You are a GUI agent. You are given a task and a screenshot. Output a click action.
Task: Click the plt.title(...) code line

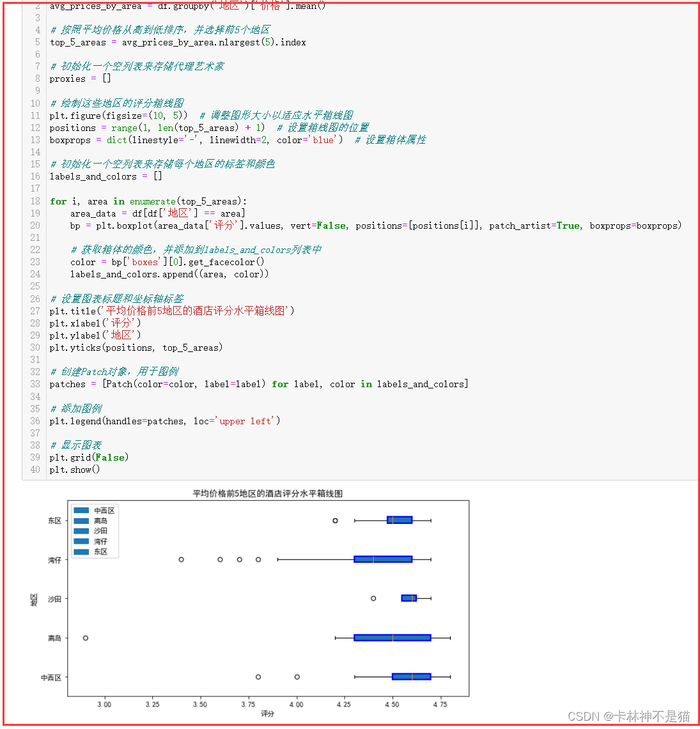point(172,311)
